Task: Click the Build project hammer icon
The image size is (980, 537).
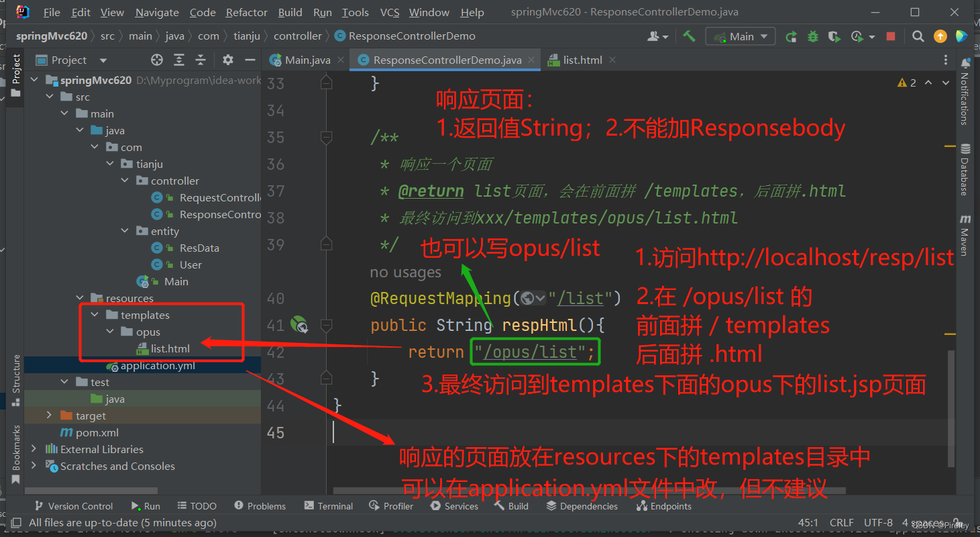Action: 689,36
